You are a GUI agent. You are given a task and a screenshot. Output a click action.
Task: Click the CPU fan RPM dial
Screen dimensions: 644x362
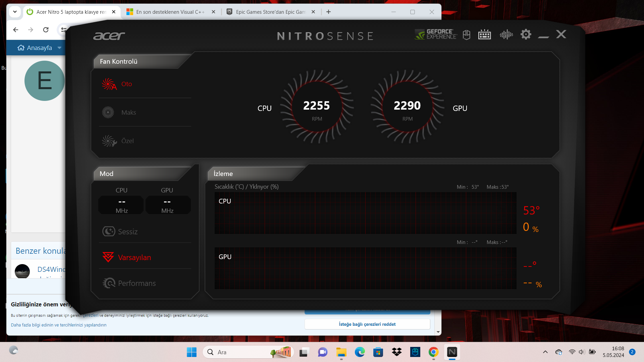coord(317,107)
